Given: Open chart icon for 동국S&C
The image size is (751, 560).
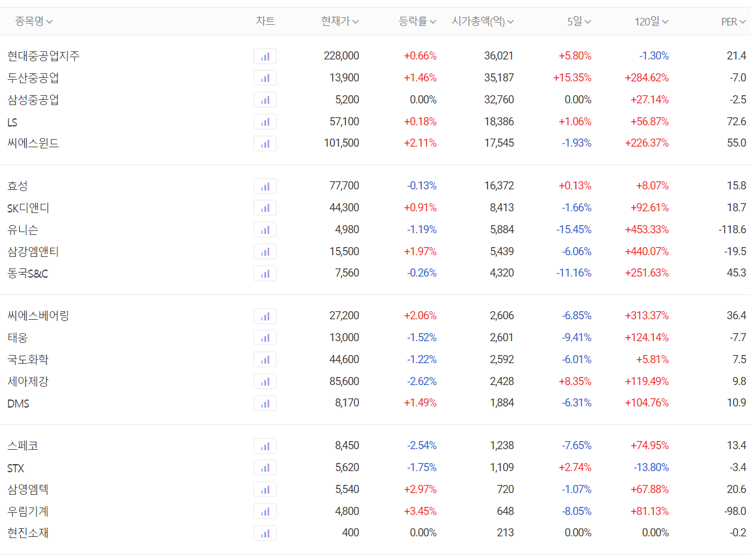Looking at the screenshot, I should (265, 274).
